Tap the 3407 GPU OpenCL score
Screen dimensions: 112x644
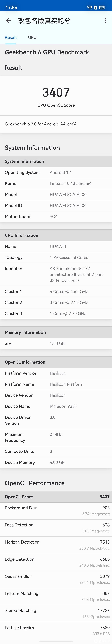pos(56,93)
